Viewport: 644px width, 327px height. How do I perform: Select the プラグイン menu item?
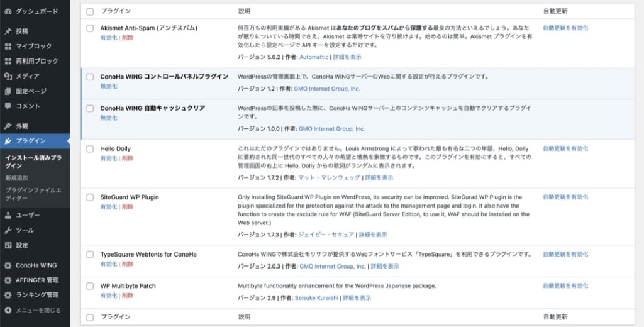tap(35, 141)
